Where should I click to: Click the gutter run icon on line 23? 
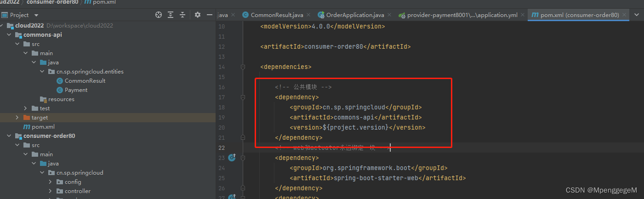pyautogui.click(x=232, y=158)
